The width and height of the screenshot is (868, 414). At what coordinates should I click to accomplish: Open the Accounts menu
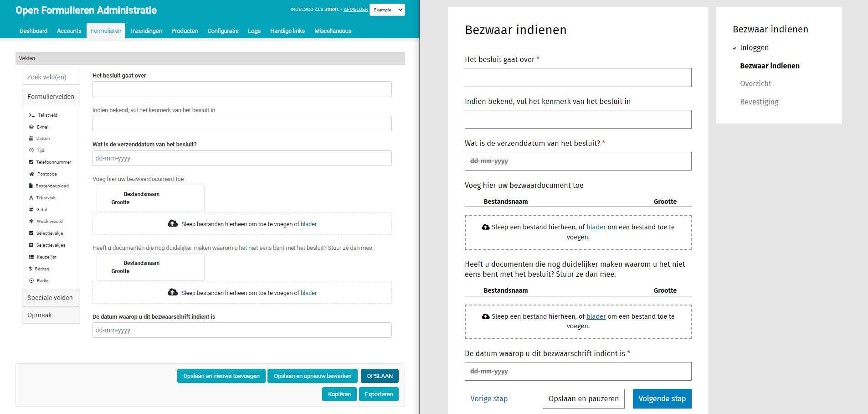coord(69,31)
